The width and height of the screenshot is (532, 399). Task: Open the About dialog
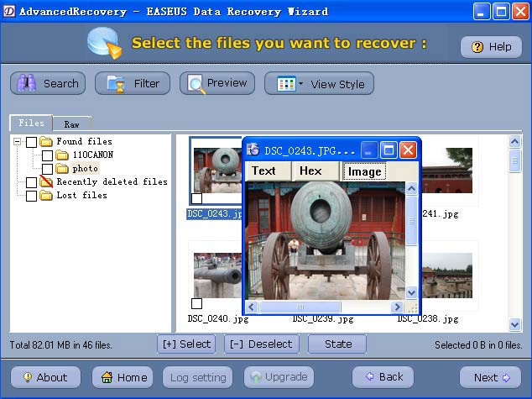[x=45, y=377]
